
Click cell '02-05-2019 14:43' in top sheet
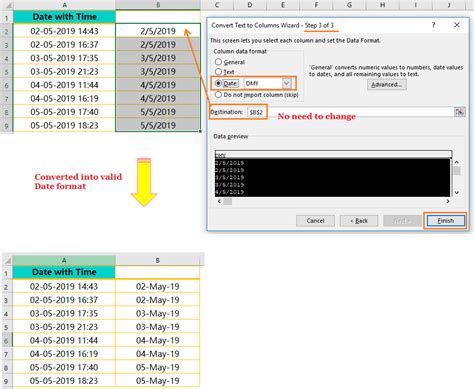coord(64,31)
